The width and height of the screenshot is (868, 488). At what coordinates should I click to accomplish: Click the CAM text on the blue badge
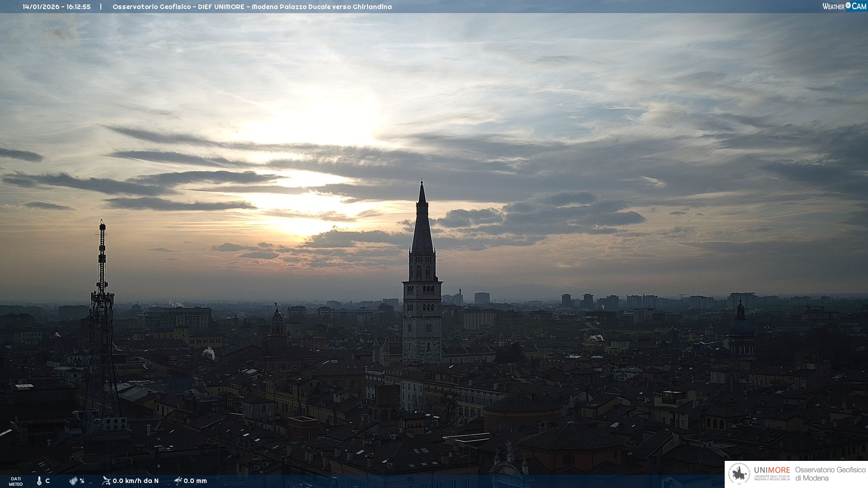(x=859, y=6)
